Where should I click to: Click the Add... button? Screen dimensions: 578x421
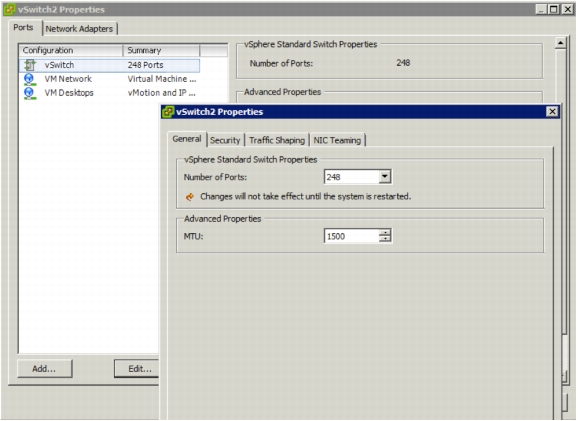[x=44, y=368]
